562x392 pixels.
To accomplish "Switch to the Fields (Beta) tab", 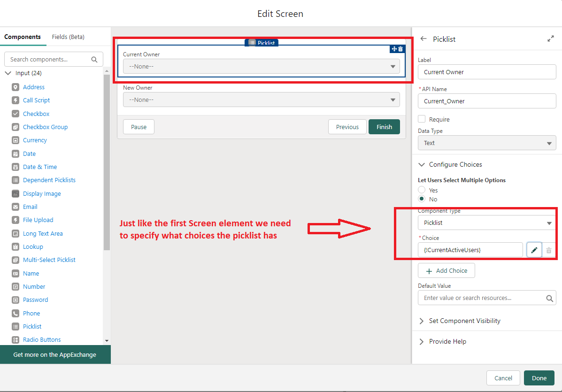I will (68, 37).
